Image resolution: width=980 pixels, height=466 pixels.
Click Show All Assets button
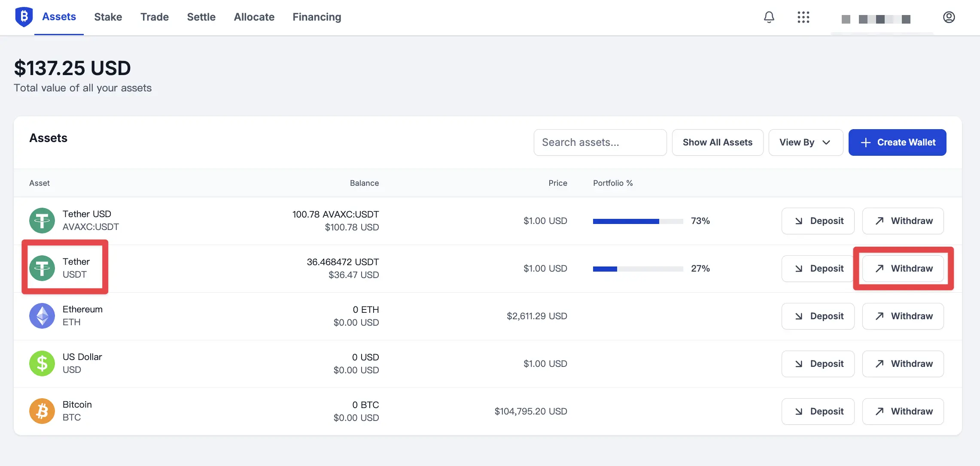(717, 142)
